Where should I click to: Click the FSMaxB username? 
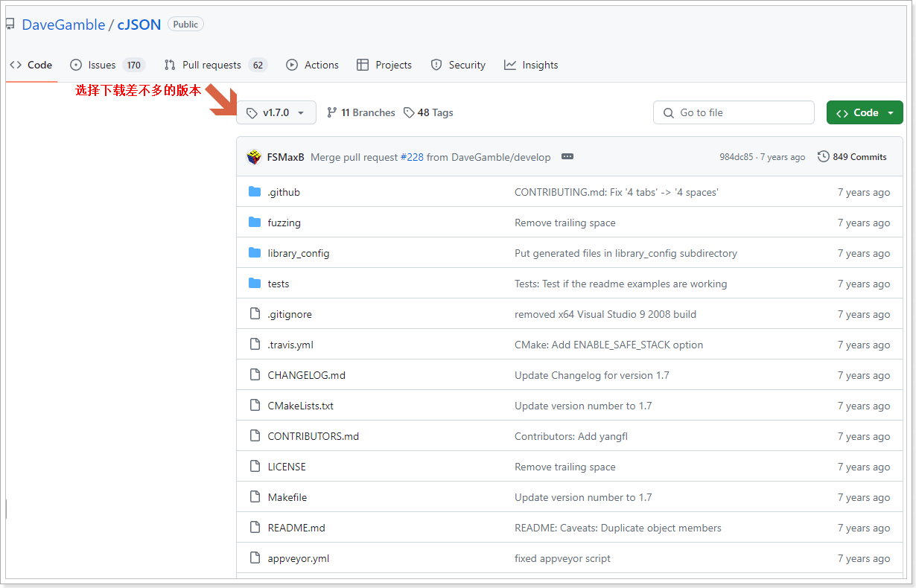click(285, 157)
